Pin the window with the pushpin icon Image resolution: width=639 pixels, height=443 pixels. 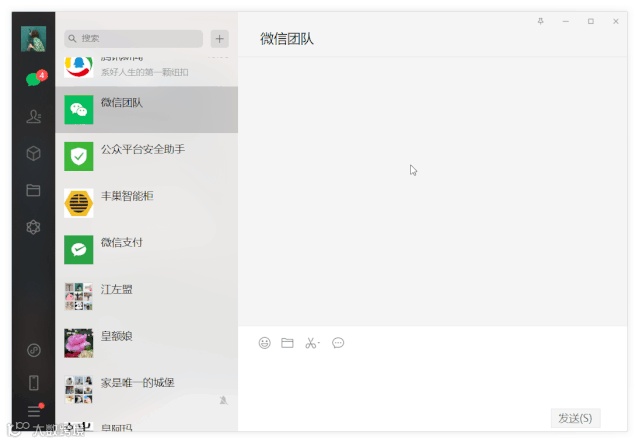pos(540,21)
